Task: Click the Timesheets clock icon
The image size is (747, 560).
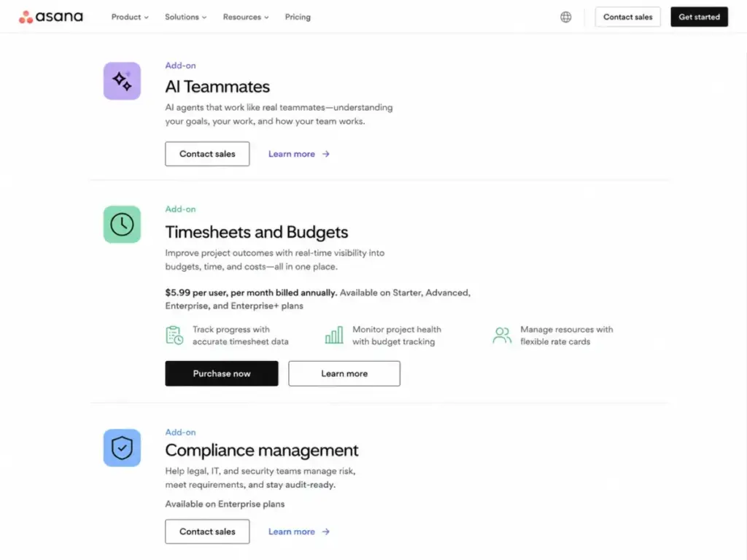Action: point(122,225)
